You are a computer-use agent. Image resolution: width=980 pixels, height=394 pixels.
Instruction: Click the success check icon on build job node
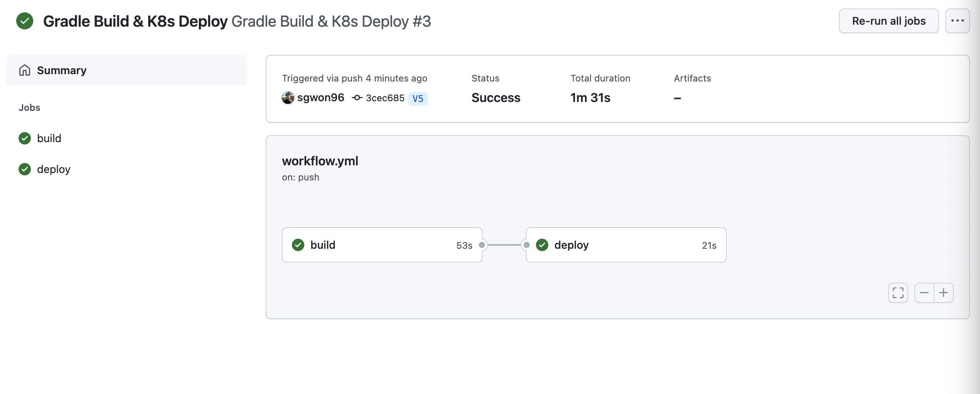298,245
